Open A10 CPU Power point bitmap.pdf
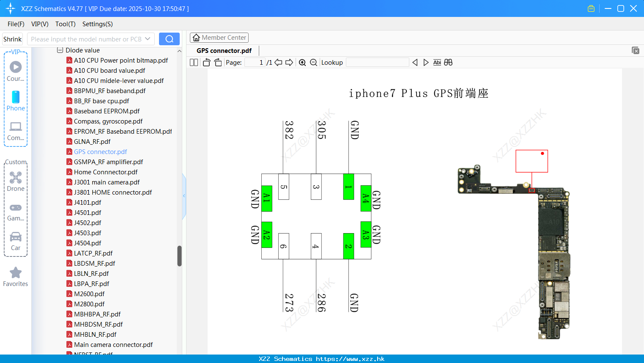Viewport: 644px width, 363px height. pos(121,60)
